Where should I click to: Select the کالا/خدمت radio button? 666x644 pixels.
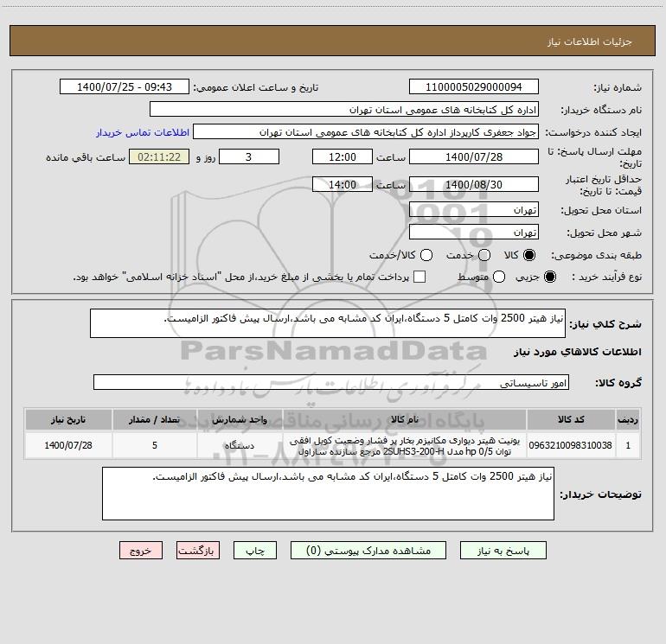point(426,255)
